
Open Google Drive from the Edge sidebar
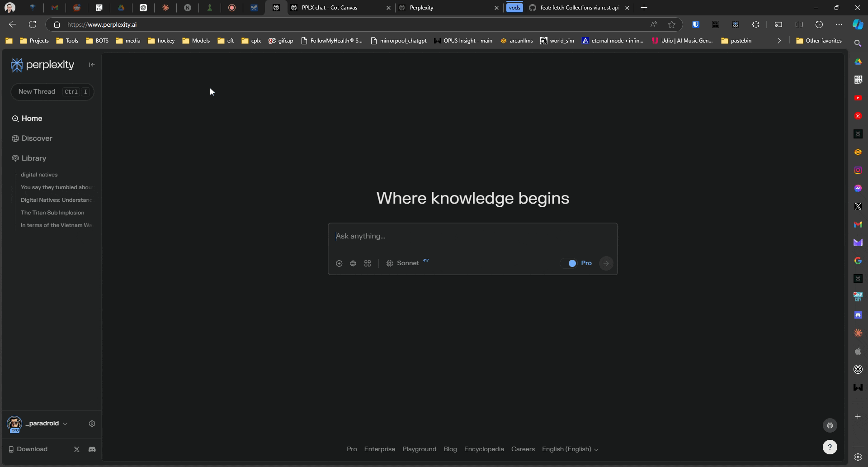tap(858, 62)
